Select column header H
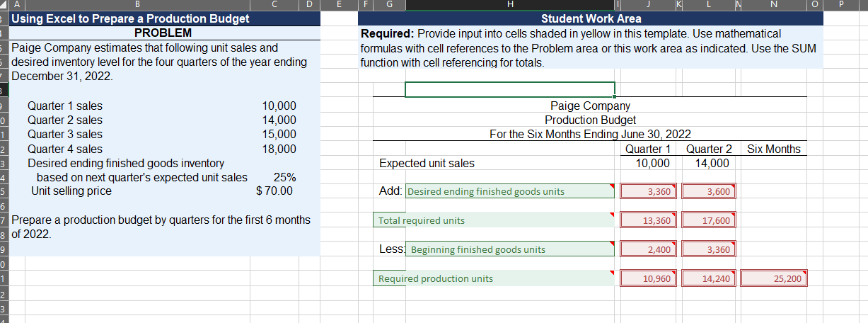Image resolution: width=868 pixels, height=323 pixels. [510, 5]
